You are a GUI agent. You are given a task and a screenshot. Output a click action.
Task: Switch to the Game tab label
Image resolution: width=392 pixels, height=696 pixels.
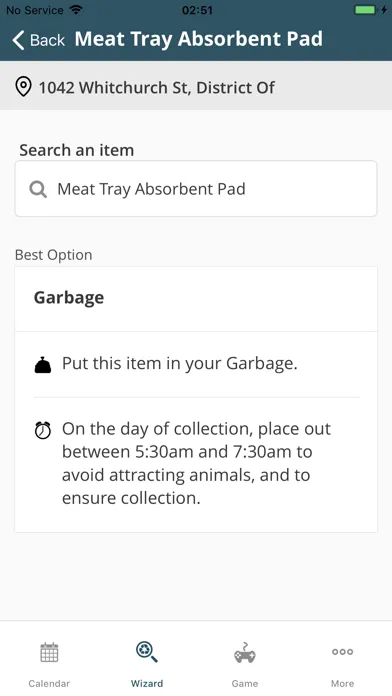click(245, 684)
